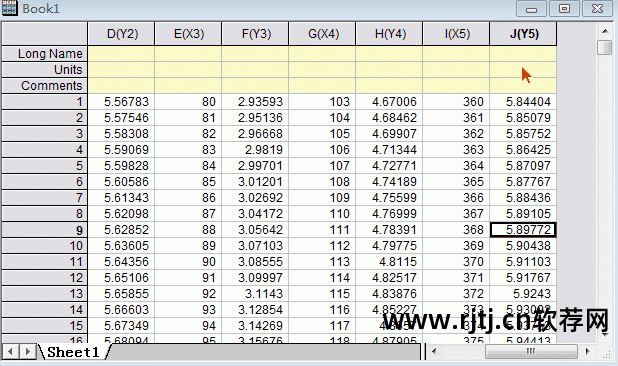This screenshot has width=618, height=366.
Task: Click cell with value 5.89772
Action: [523, 230]
